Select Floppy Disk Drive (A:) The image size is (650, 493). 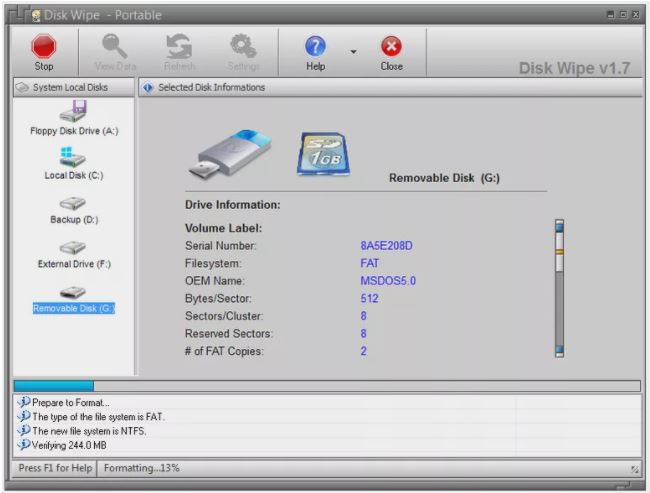point(74,118)
